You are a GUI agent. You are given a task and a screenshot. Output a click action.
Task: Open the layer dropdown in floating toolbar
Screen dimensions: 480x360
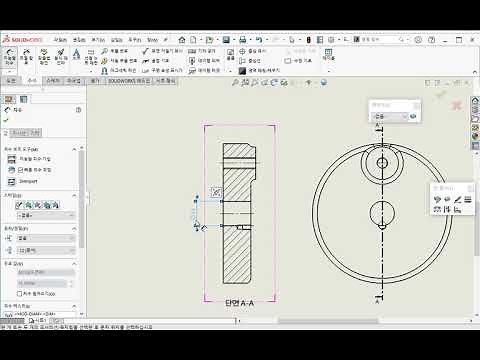[390, 116]
